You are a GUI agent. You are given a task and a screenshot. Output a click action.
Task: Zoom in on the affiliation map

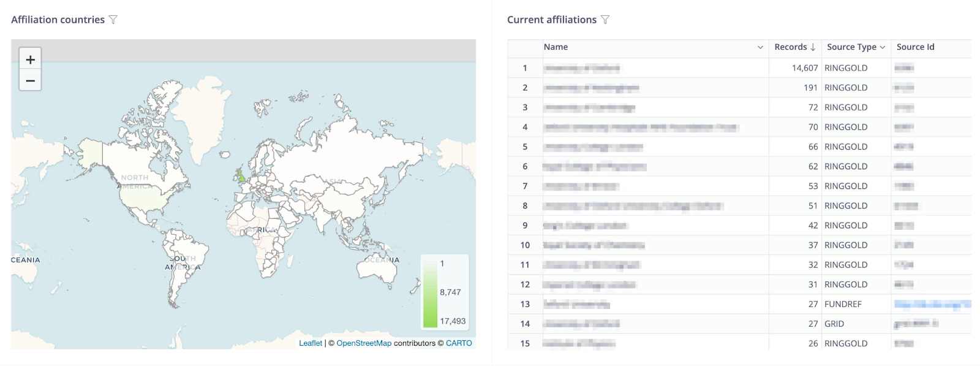coord(30,59)
